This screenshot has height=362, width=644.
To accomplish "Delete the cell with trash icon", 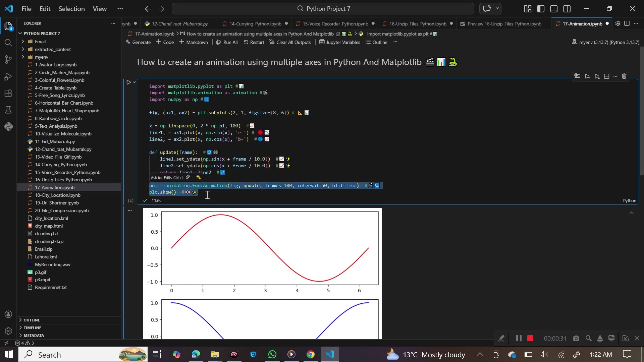I will pyautogui.click(x=624, y=76).
